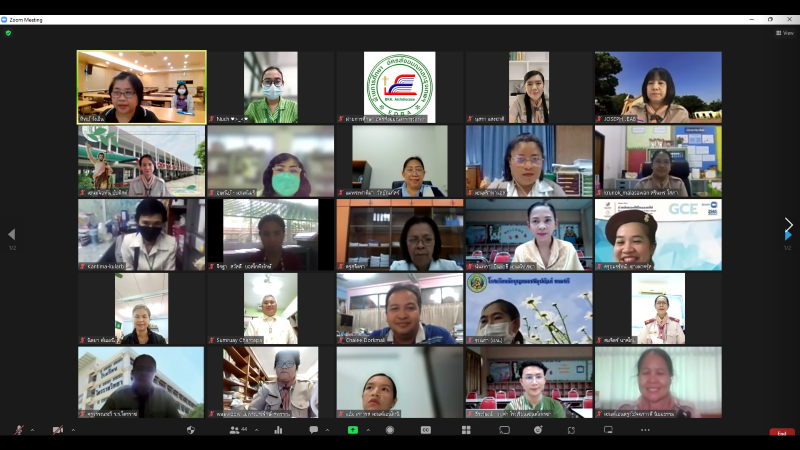Select the JOSEPH_EAB participant video tile
Viewport: 800px width, 450px height.
(x=658, y=87)
